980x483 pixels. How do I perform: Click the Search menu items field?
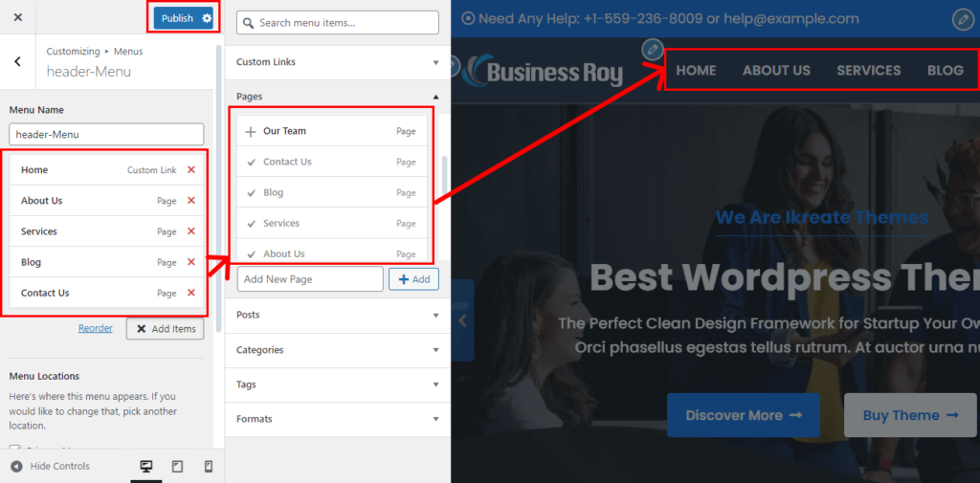point(333,23)
